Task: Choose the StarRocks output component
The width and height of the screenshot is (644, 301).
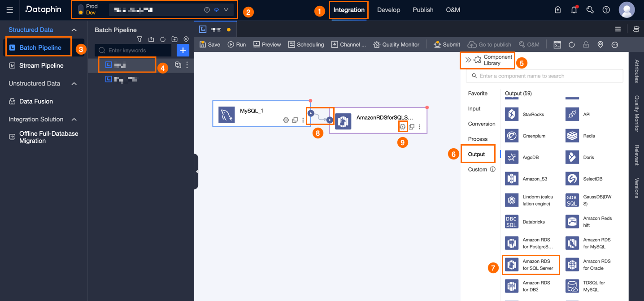Action: coord(525,114)
